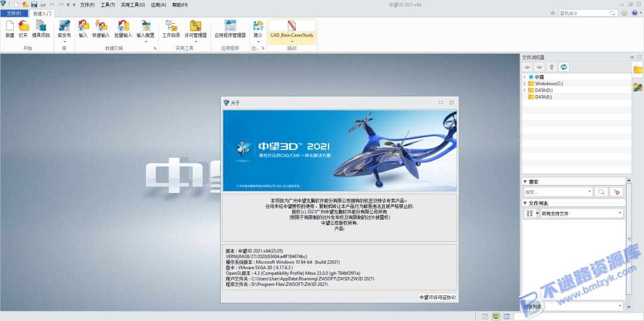Click the 中望3D许可证协议 button in About dialog
The width and height of the screenshot is (644, 321).
(x=437, y=297)
